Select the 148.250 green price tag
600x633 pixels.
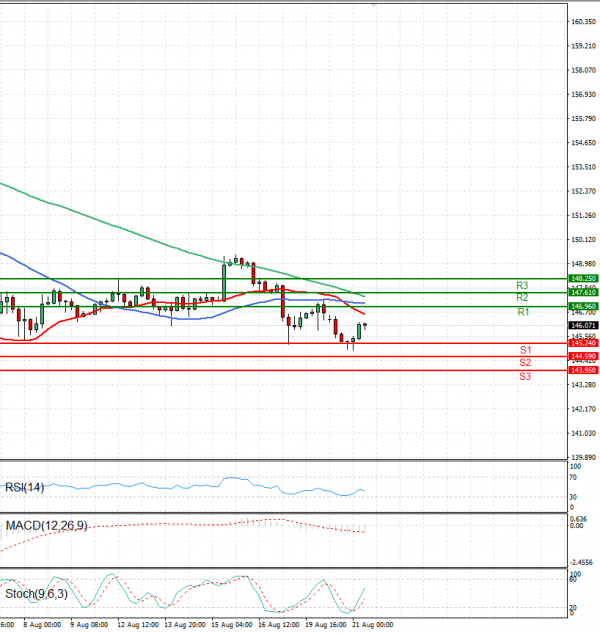(x=583, y=279)
